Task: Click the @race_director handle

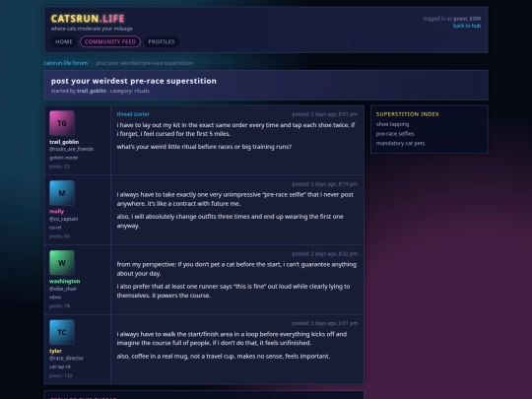Action: tap(66, 358)
